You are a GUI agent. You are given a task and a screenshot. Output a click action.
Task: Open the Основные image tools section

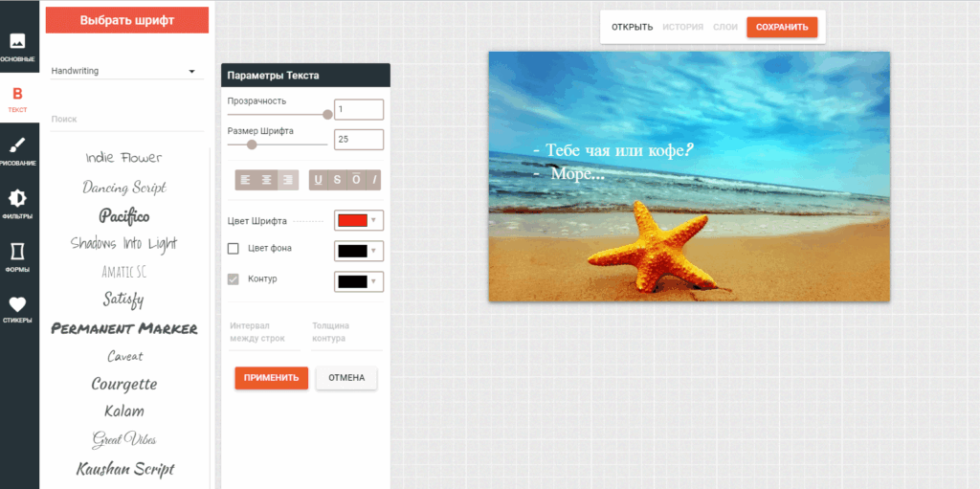(x=18, y=47)
